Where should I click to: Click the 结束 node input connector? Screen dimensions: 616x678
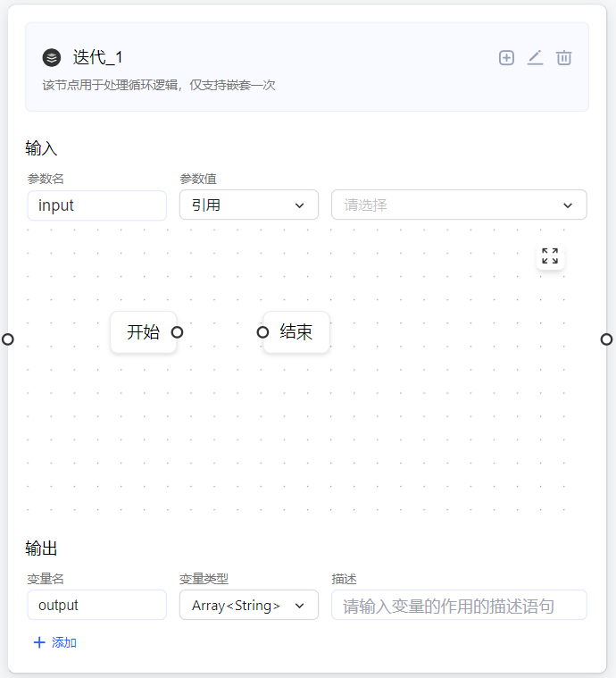[262, 332]
